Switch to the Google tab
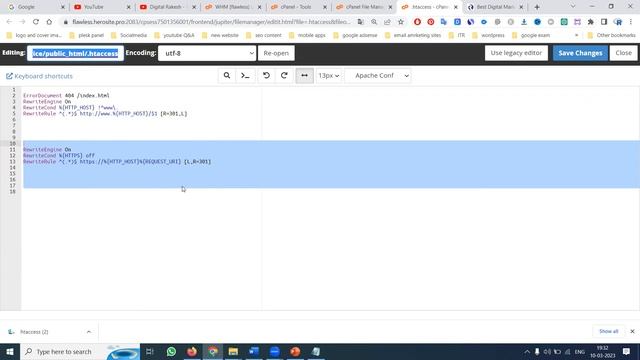The height and width of the screenshot is (360, 640). (x=35, y=7)
